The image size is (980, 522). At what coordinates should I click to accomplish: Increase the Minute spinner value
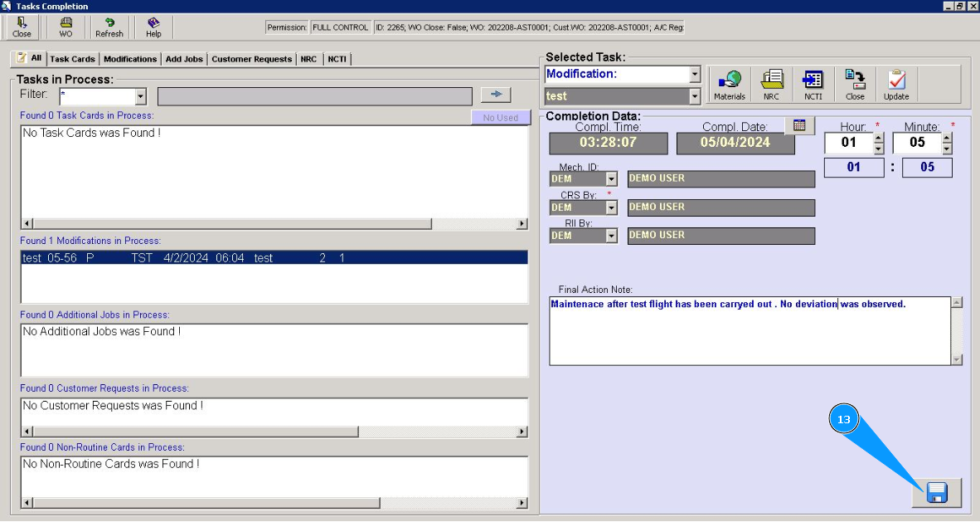(x=947, y=139)
